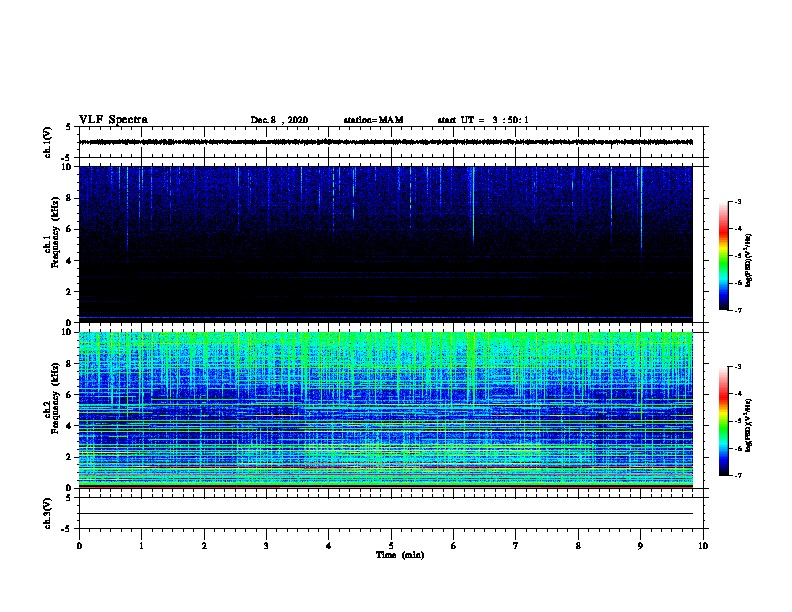Click the "ch.3(V)" waveform axis label
The width and height of the screenshot is (792, 612).
click(47, 514)
